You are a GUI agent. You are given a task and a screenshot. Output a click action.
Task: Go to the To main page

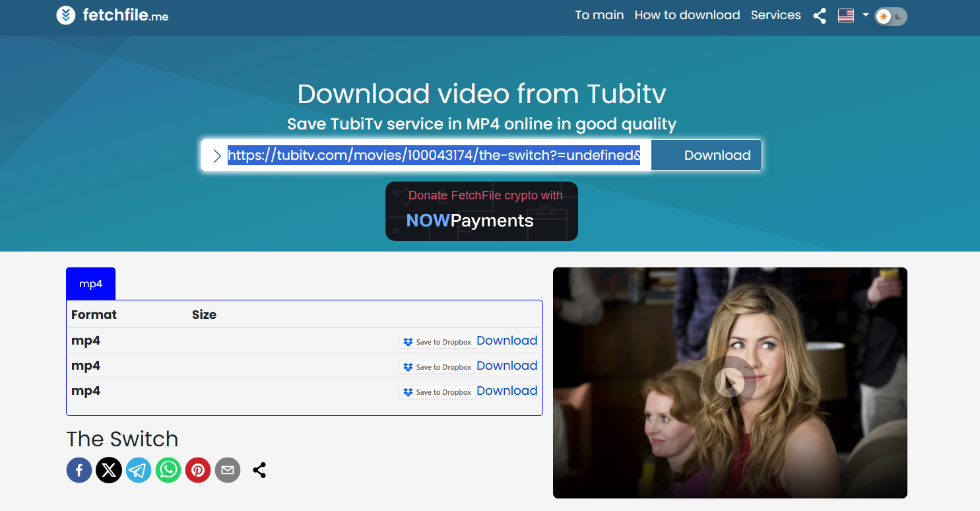[x=599, y=15]
